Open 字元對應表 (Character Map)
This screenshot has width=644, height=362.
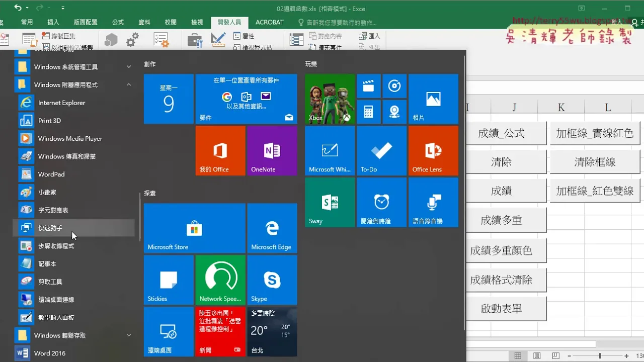[74, 210]
